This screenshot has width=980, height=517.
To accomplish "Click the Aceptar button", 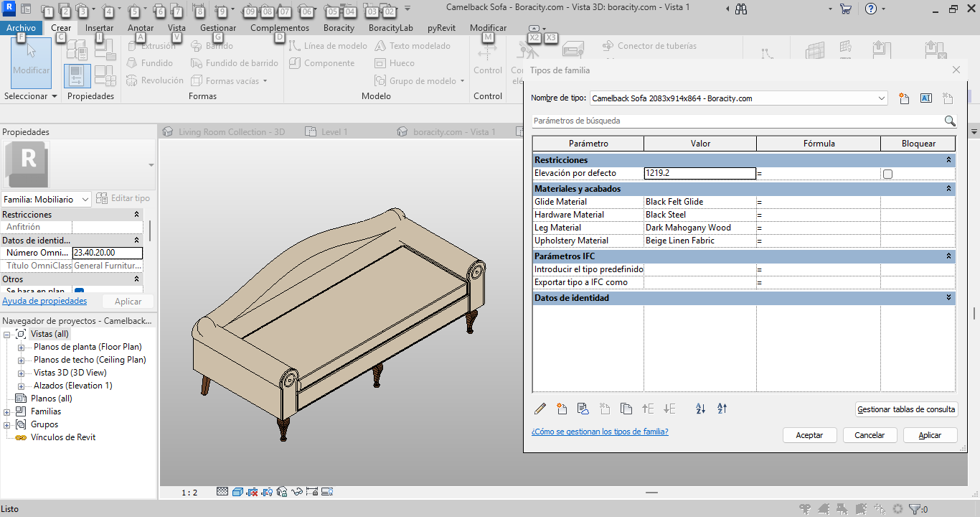I will click(809, 435).
